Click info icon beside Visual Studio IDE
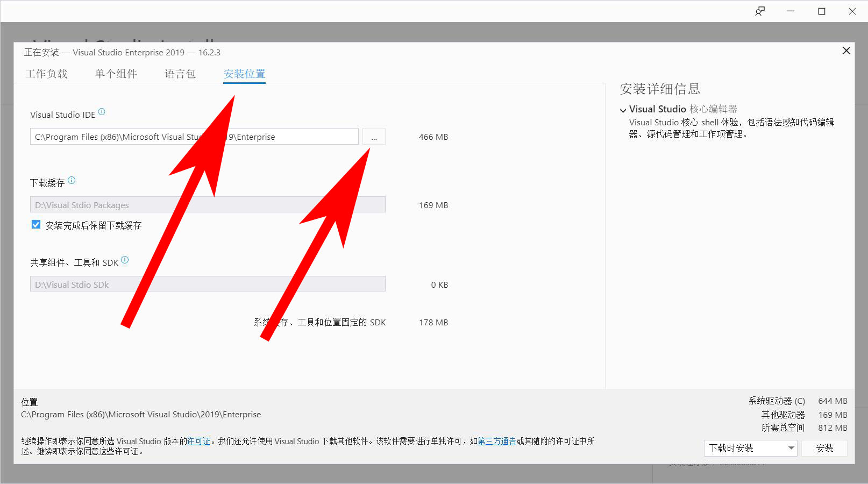868x484 pixels. pos(102,112)
